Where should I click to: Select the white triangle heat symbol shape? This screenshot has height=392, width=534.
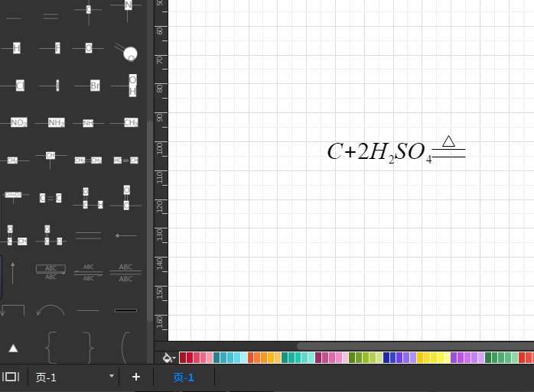(13, 348)
